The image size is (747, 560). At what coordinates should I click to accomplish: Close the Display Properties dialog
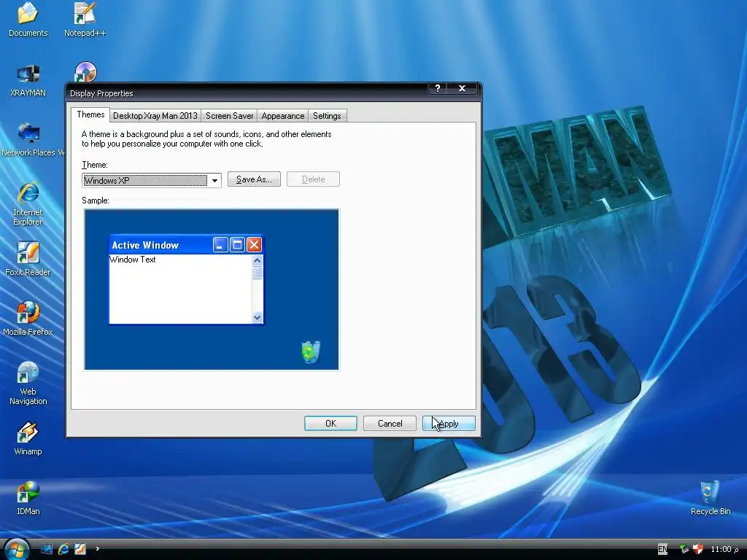[462, 88]
